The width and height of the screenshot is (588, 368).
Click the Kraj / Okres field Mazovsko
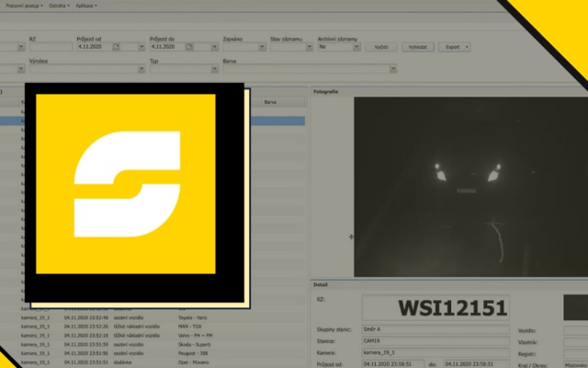coord(576,365)
